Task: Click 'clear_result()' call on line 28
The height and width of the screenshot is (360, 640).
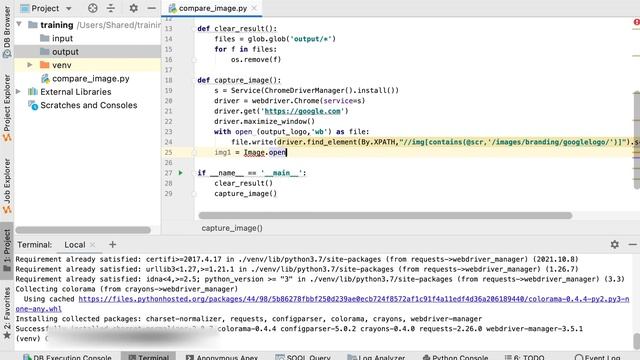Action: coord(243,183)
